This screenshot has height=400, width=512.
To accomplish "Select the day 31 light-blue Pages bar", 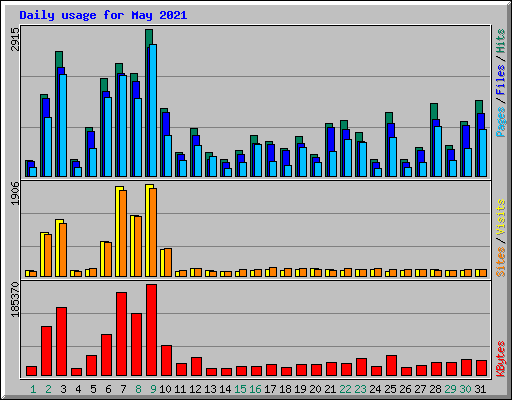I will pyautogui.click(x=483, y=153).
